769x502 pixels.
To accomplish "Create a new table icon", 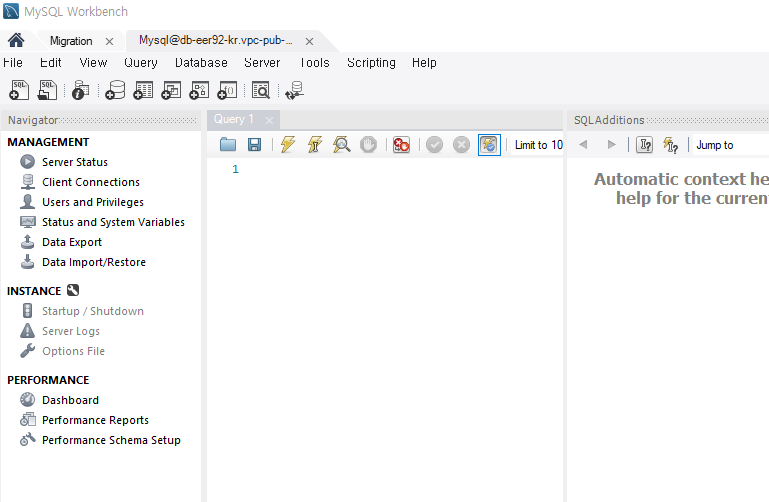I will 143,90.
